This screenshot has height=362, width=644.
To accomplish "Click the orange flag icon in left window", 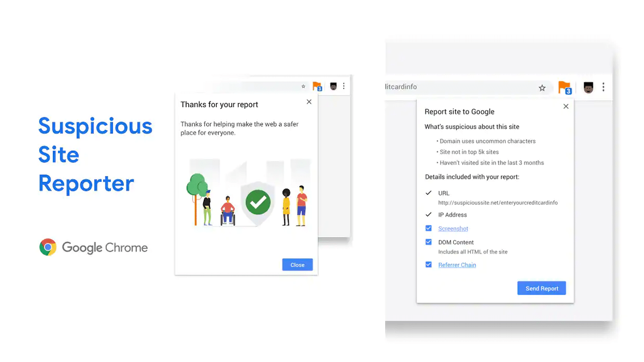I will coord(317,87).
